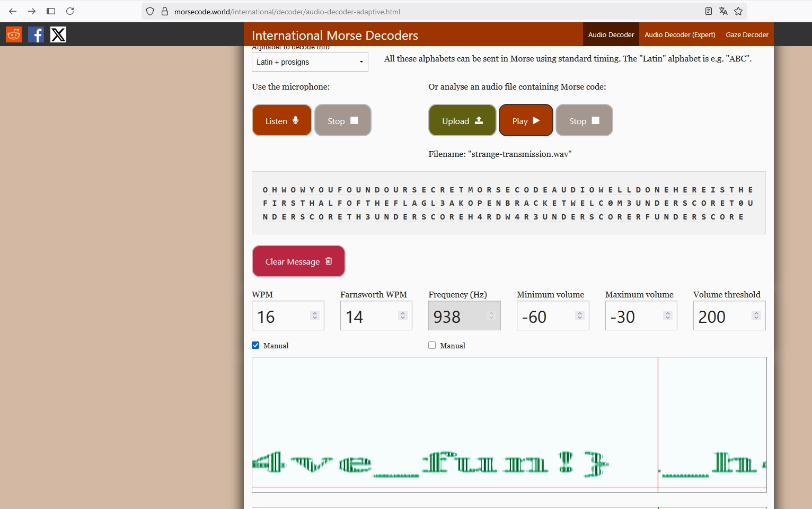Open browser translate page icon
This screenshot has width=812, height=509.
coord(723,11)
